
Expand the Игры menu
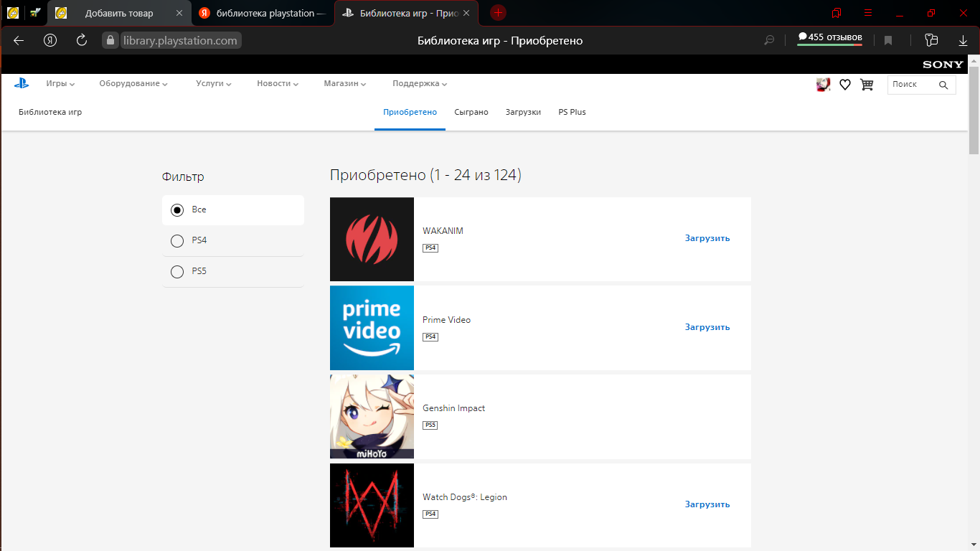[x=60, y=84]
